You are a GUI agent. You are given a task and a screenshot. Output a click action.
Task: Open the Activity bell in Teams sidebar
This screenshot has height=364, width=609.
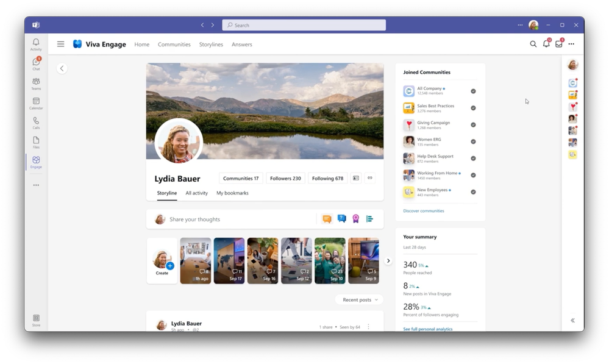point(36,45)
